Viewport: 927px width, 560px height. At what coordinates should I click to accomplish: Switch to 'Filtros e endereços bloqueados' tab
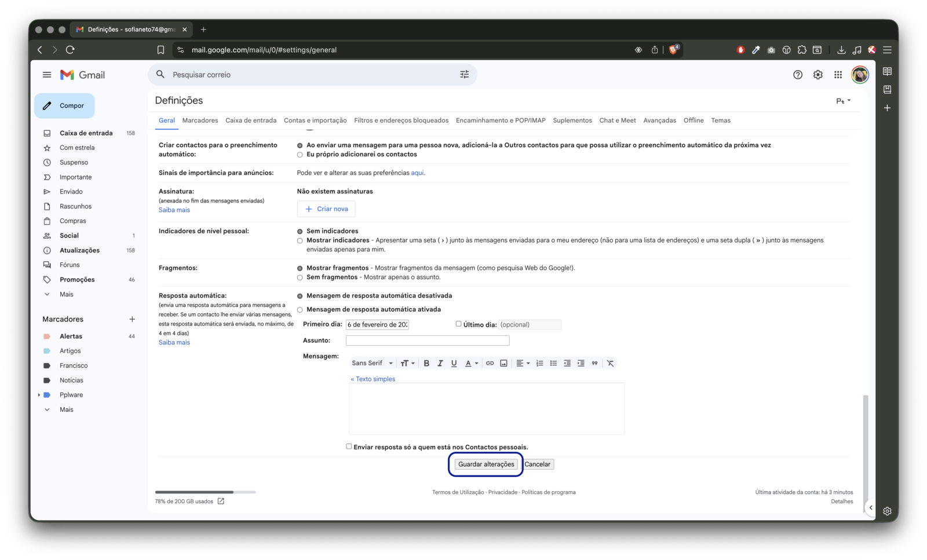(x=401, y=120)
